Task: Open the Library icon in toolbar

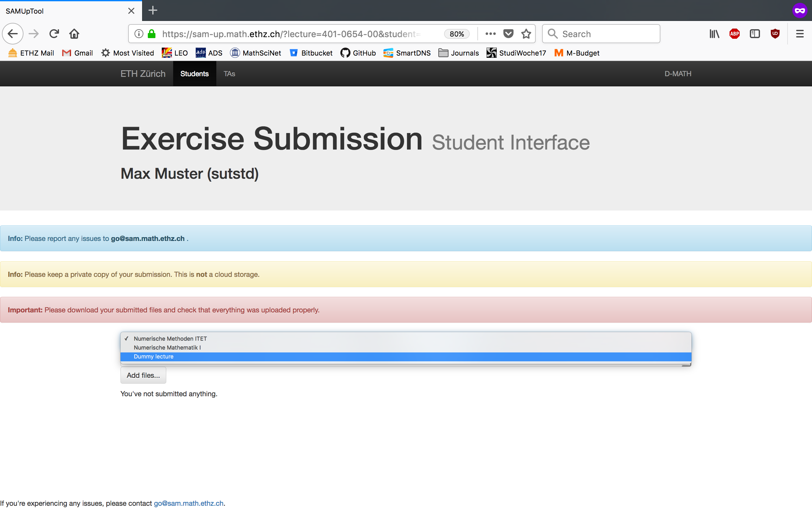Action: click(714, 34)
